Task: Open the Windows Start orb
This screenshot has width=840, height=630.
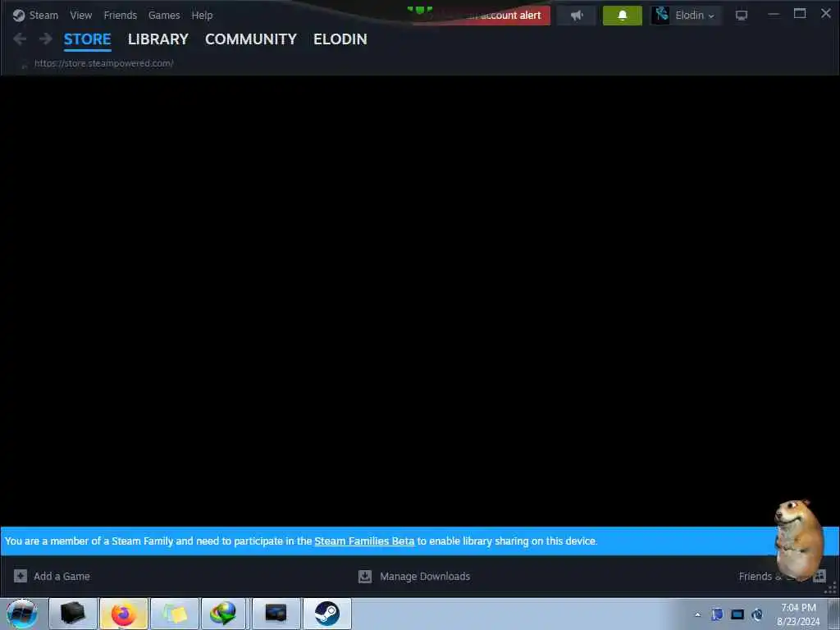Action: pyautogui.click(x=21, y=614)
